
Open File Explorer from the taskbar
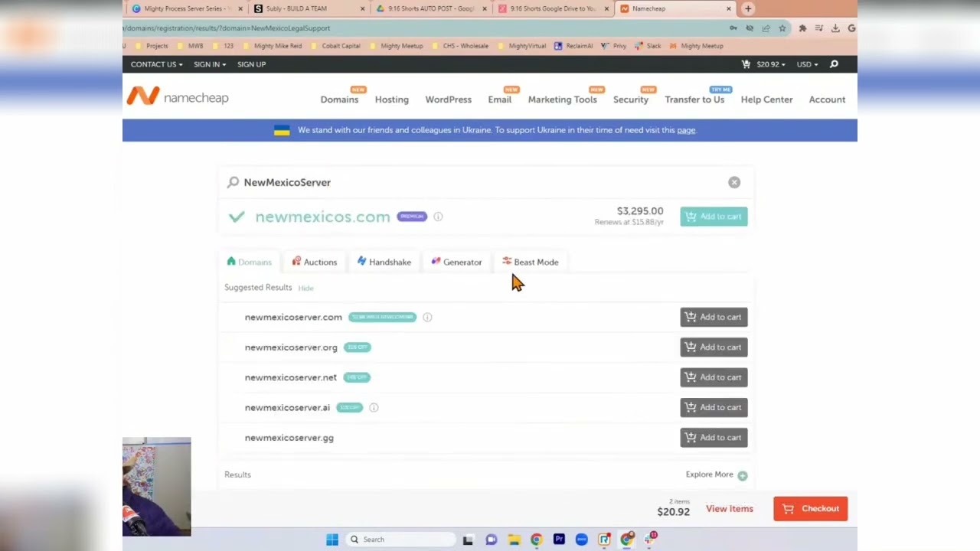tap(514, 540)
